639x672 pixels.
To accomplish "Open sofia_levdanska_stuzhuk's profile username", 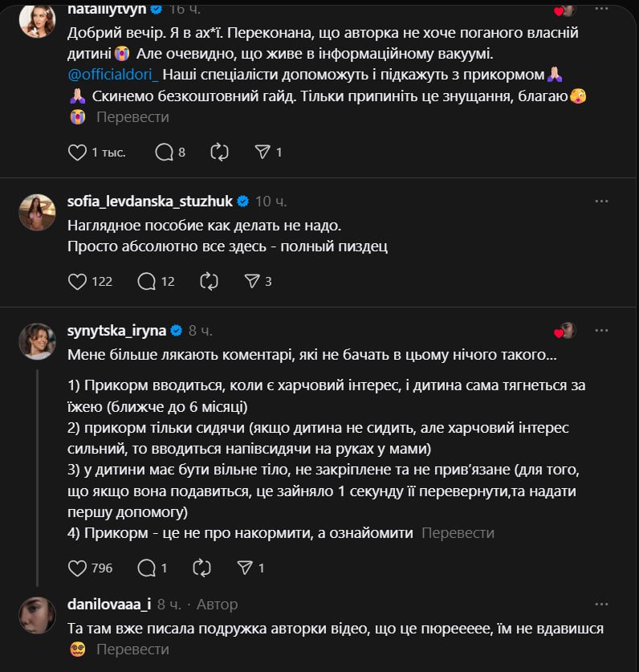I will click(x=149, y=202).
